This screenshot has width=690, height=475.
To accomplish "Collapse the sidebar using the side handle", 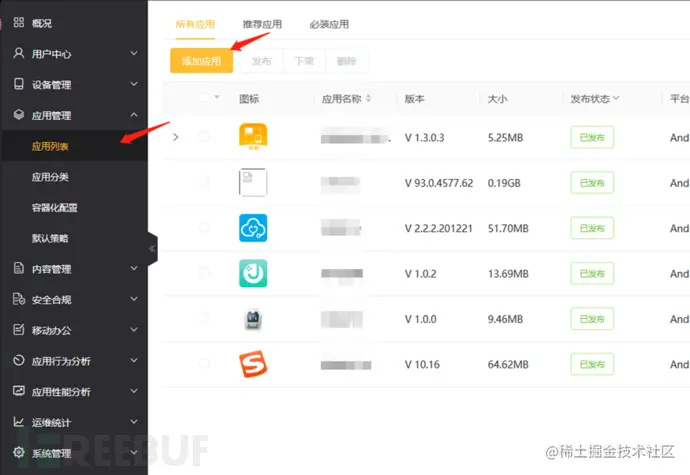I will [x=152, y=248].
